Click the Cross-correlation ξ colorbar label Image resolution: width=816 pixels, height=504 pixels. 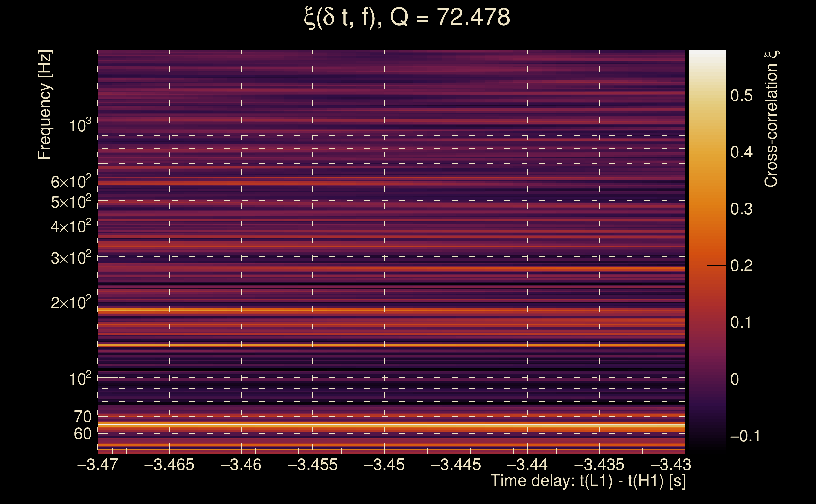point(771,119)
